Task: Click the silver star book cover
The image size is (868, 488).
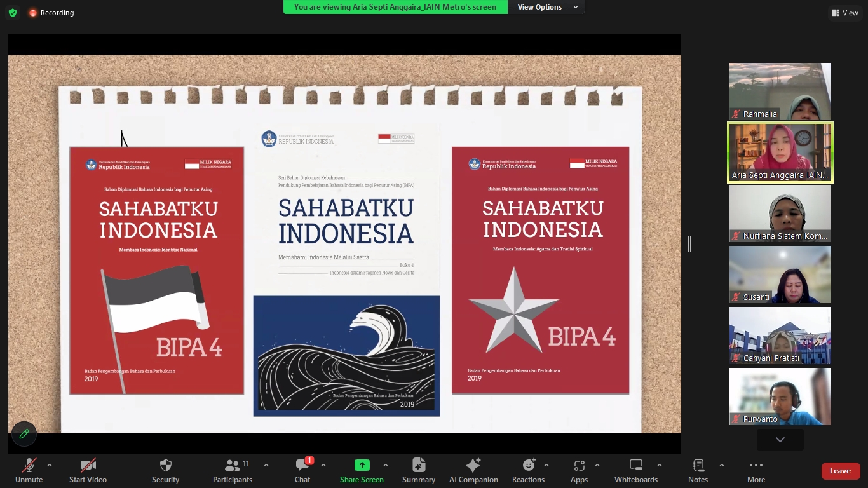Action: coord(540,271)
